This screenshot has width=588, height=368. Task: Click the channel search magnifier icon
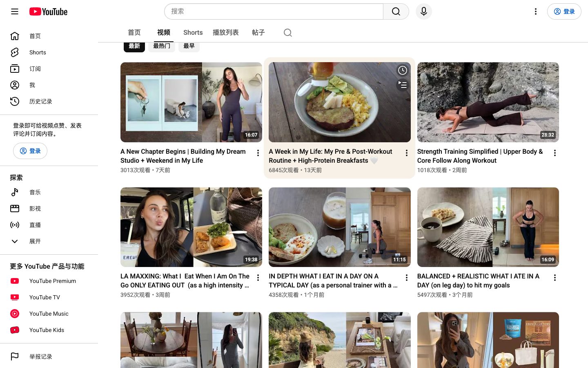click(288, 33)
